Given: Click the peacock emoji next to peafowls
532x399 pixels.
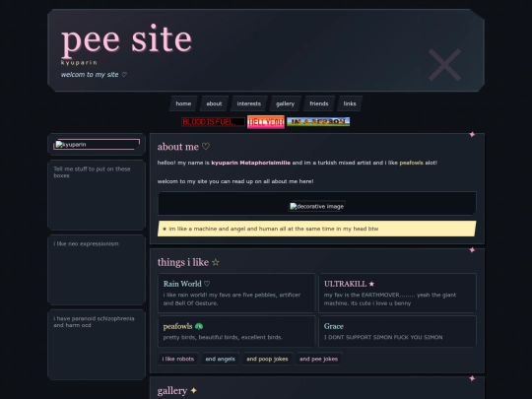Looking at the screenshot, I should [x=199, y=326].
